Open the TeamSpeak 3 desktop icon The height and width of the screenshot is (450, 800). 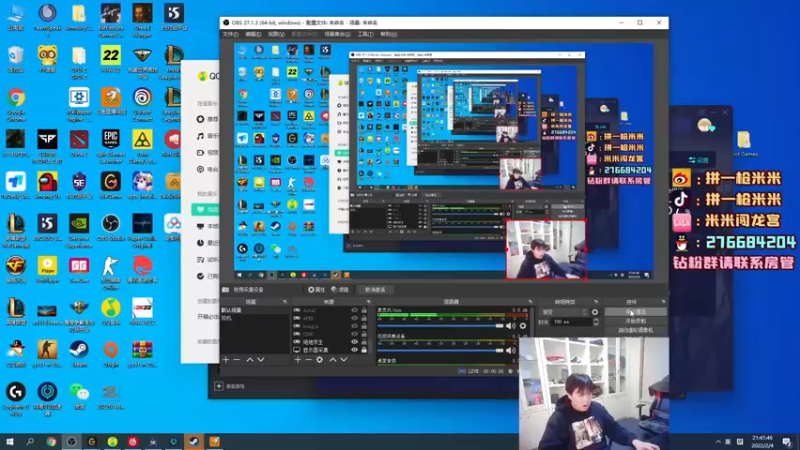coord(47,19)
